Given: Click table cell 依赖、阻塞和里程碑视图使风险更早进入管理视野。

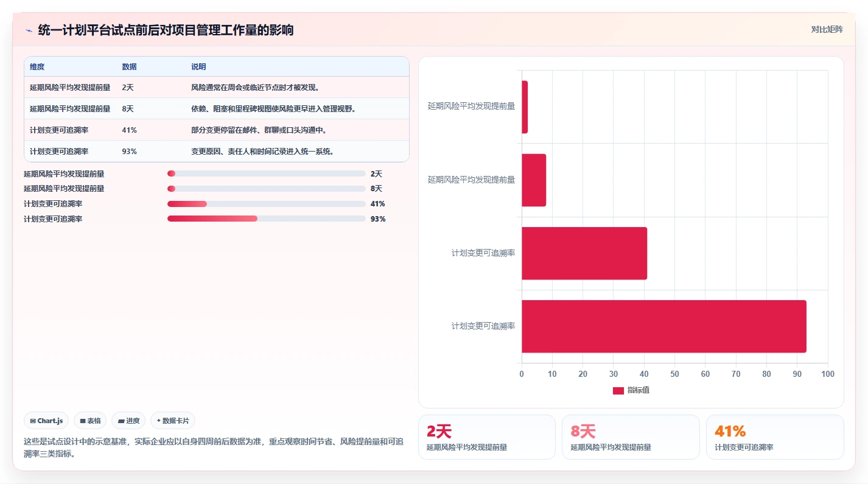Looking at the screenshot, I should [x=273, y=109].
